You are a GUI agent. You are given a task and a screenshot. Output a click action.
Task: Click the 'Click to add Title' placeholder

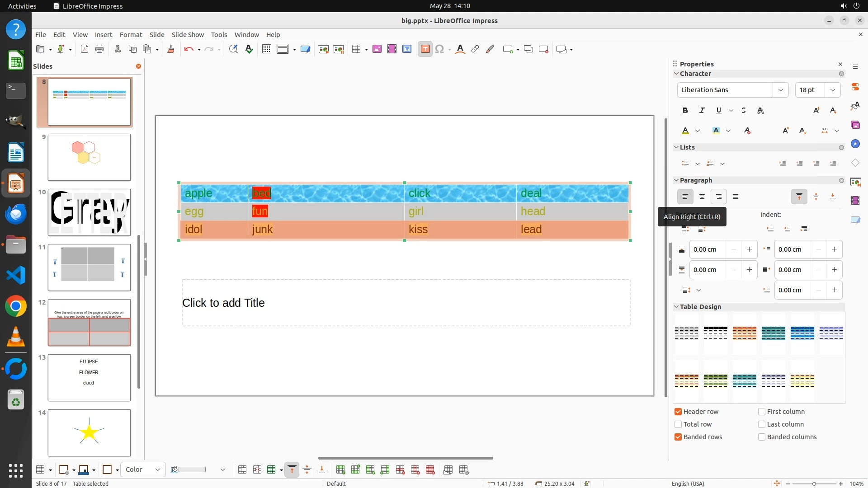406,303
